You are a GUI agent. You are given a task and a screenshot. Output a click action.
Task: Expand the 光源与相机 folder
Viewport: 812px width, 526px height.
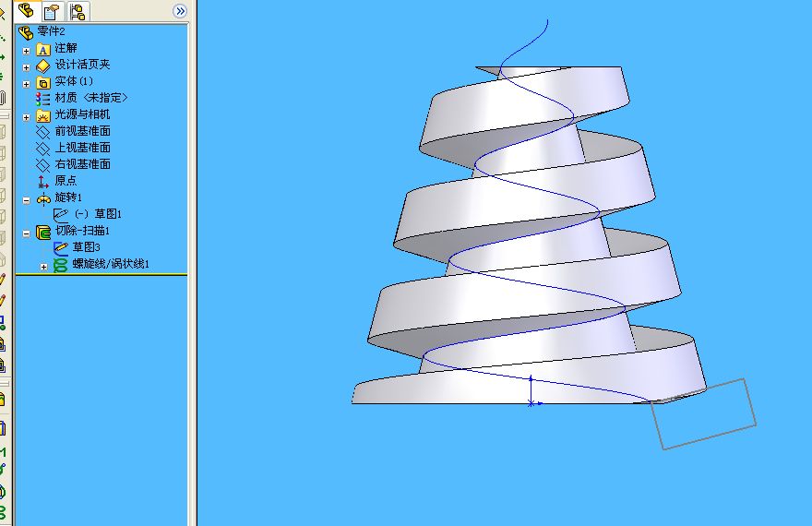tap(27, 117)
